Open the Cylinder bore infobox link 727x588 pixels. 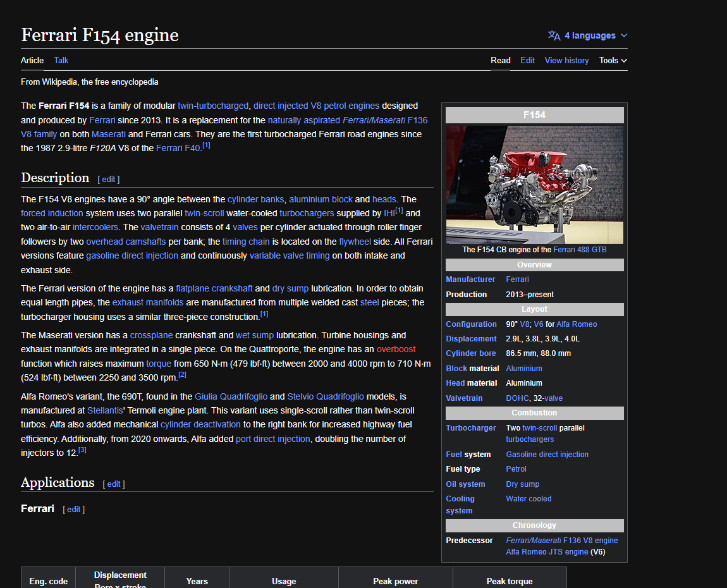470,353
